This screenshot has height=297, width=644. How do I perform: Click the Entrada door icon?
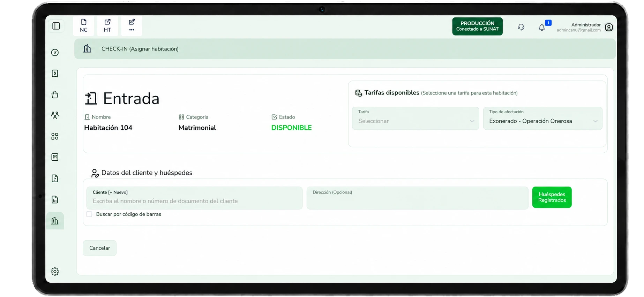[91, 99]
